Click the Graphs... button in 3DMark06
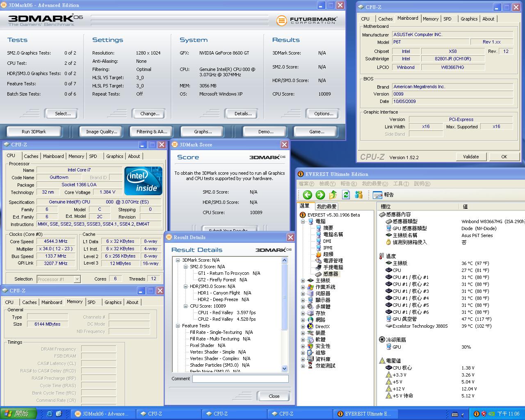525x420 pixels. pyautogui.click(x=203, y=132)
